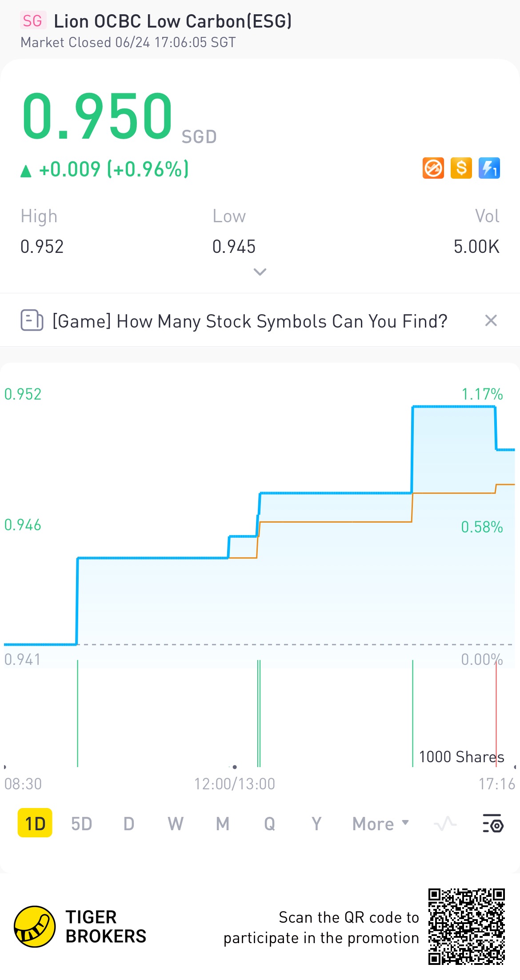
Task: Tap the orange no-shorting badge icon
Action: pyautogui.click(x=433, y=168)
